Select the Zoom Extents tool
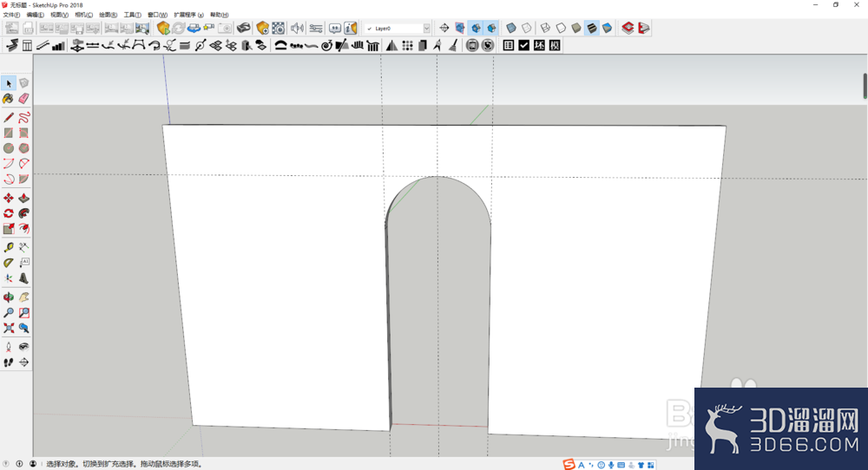This screenshot has width=868, height=470. point(9,328)
